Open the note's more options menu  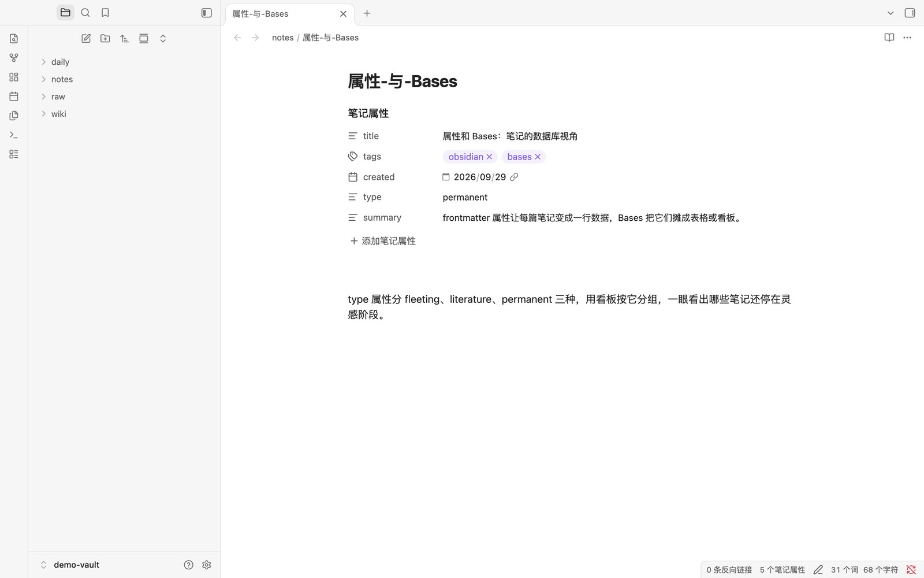[x=907, y=38]
